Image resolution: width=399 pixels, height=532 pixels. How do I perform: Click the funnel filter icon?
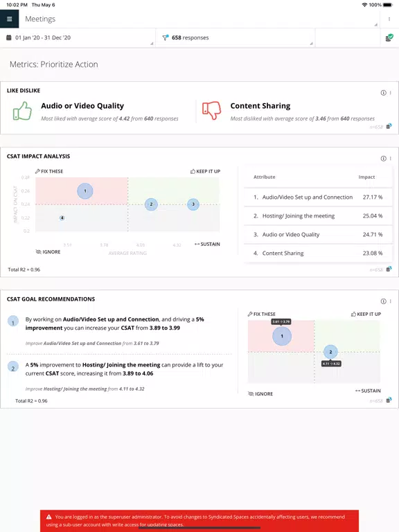pyautogui.click(x=166, y=37)
